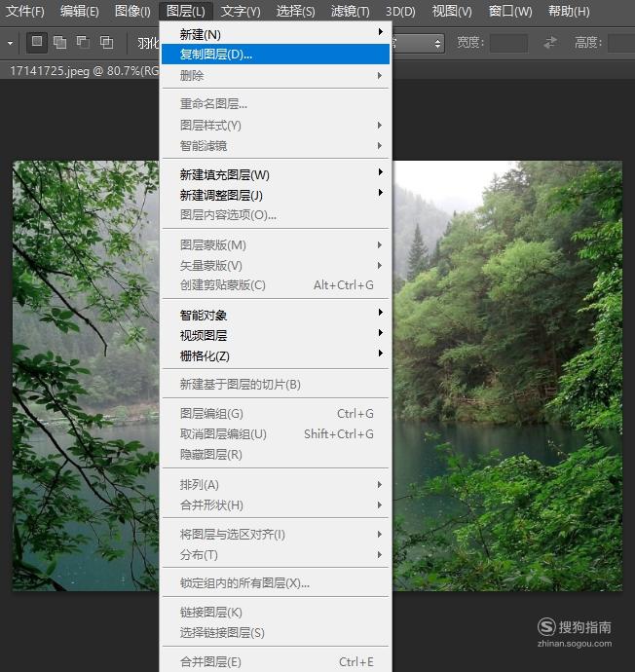Click 合并图层(E) menu entry
Image resolution: width=635 pixels, height=672 pixels.
click(x=276, y=661)
